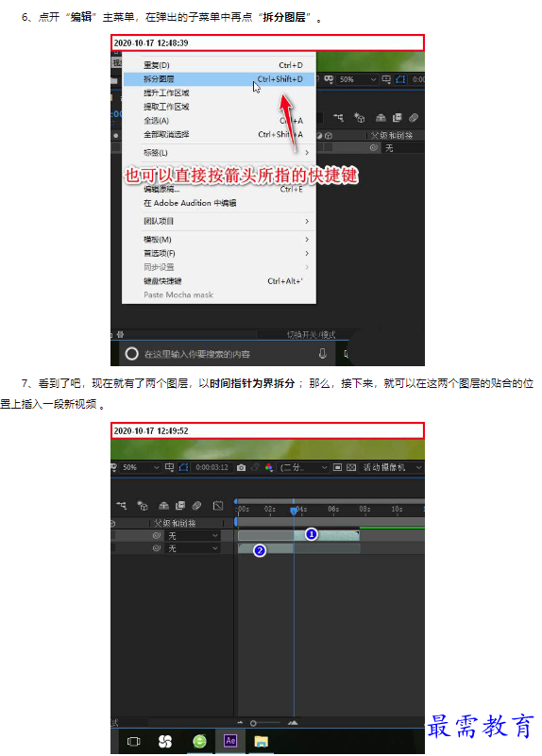Screen dimensions: 542x756
Task: Click 全部取消选择 menu entry
Action: coord(219,135)
